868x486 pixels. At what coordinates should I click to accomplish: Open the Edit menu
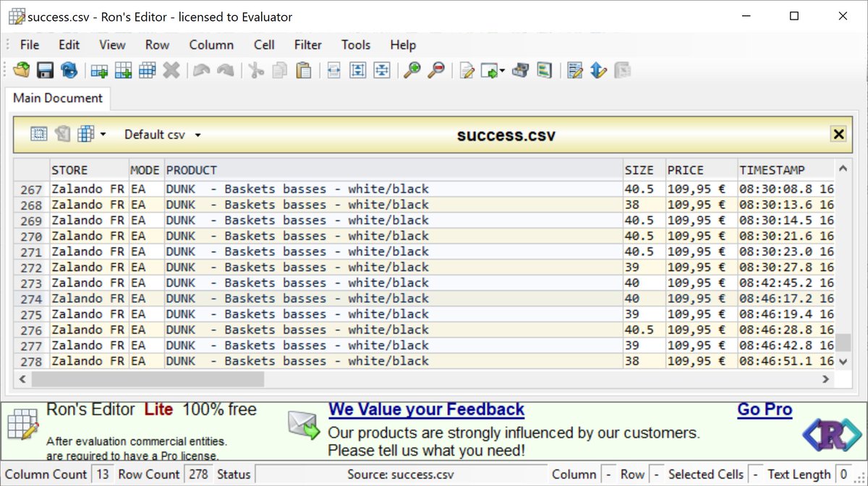point(69,45)
